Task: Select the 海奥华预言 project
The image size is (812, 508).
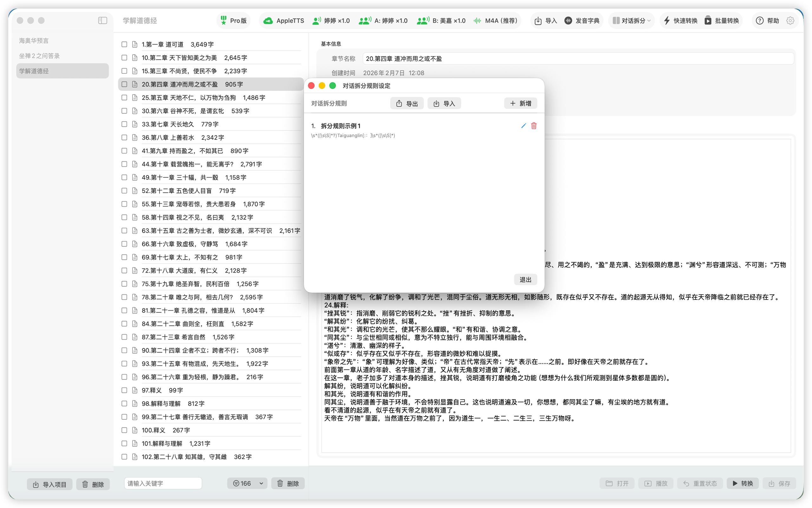Action: click(62, 41)
